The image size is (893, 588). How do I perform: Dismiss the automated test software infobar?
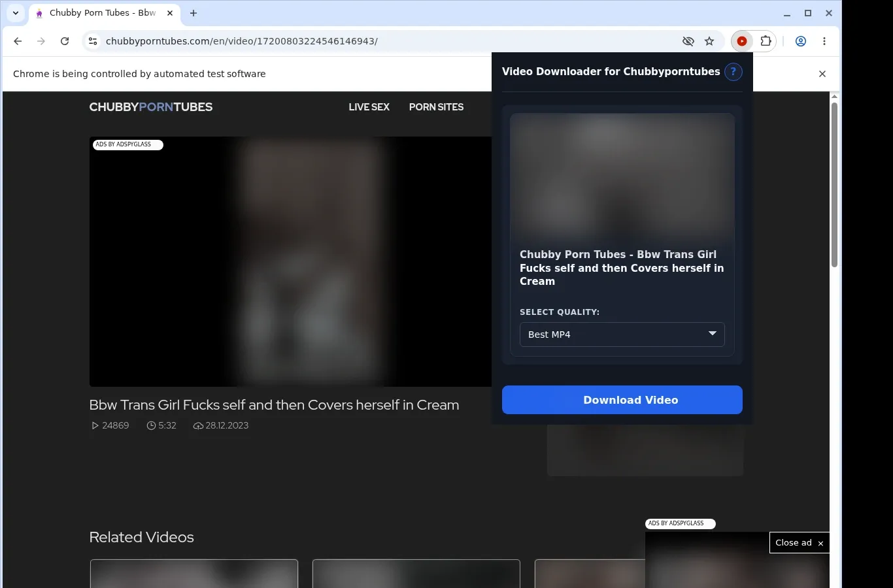(822, 74)
